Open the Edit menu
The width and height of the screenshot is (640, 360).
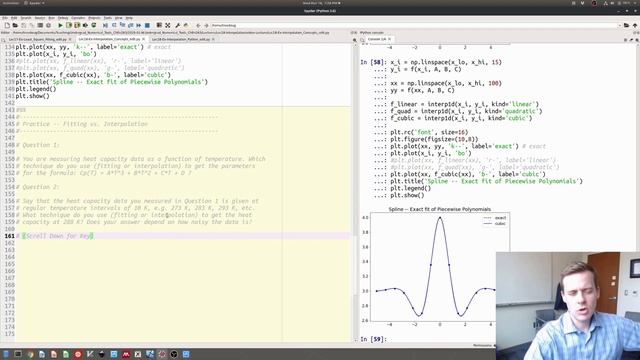[14, 18]
